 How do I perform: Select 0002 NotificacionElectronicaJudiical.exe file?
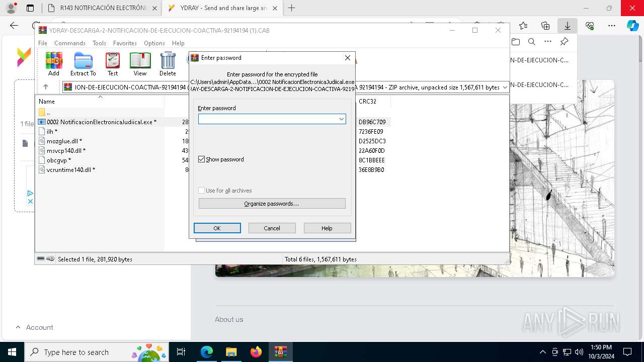click(x=102, y=122)
